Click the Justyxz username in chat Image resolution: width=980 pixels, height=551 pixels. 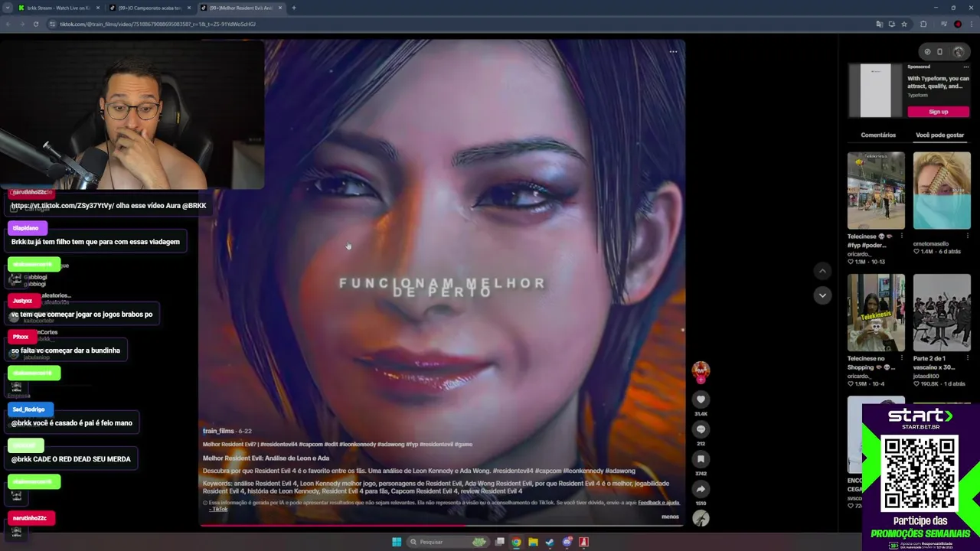pyautogui.click(x=22, y=301)
